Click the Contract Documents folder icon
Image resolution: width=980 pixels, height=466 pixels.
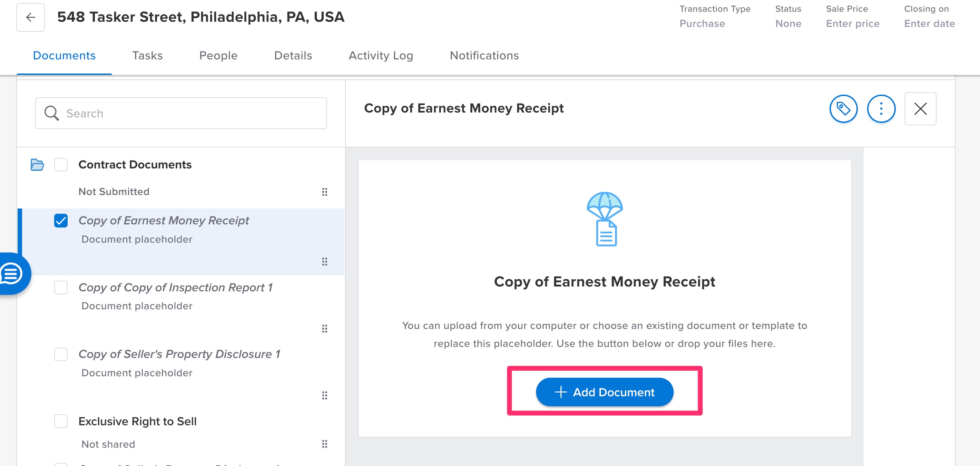(x=37, y=165)
